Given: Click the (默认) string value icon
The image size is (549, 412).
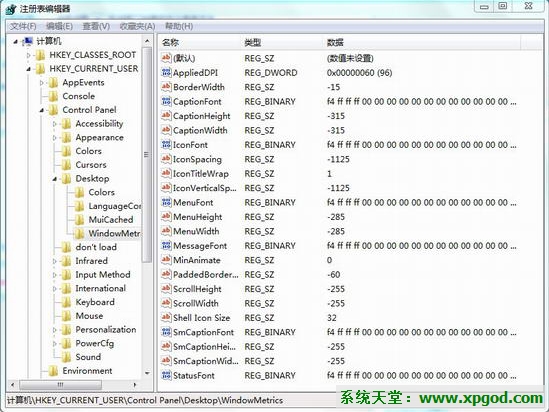Looking at the screenshot, I should (166, 58).
